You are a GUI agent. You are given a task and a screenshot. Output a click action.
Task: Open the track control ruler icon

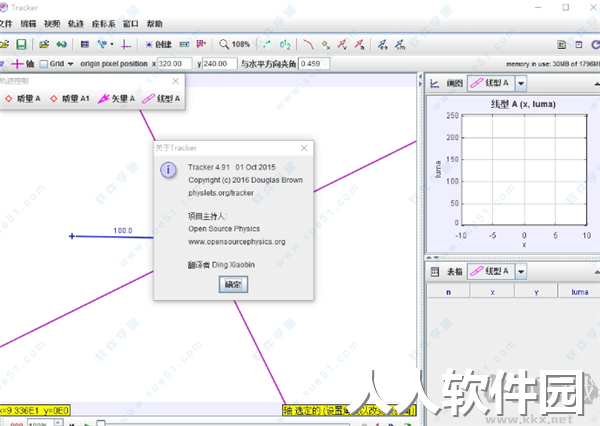[x=184, y=44]
